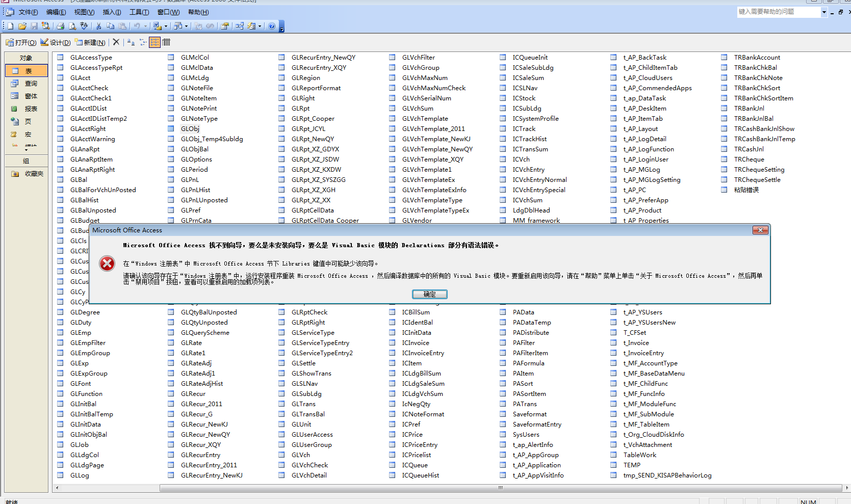Click the Microsoft Script Editor icon
The width and height of the screenshot is (851, 504).
pos(210,26)
